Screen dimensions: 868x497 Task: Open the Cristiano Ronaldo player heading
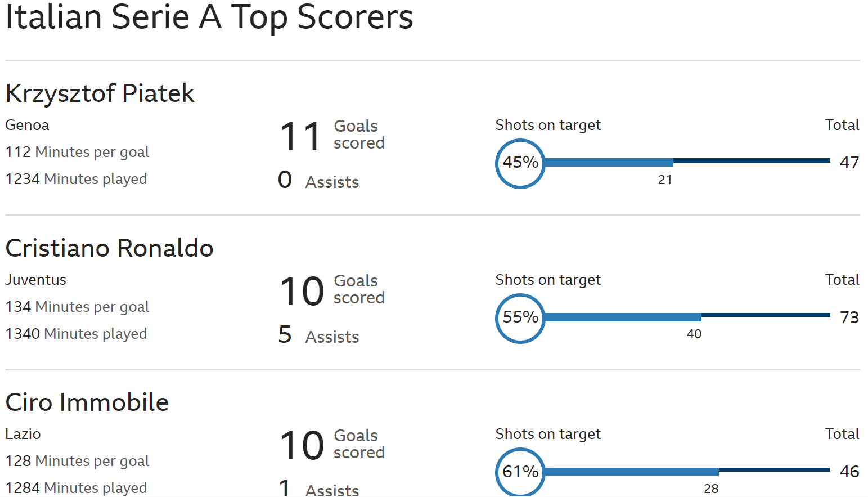point(109,248)
